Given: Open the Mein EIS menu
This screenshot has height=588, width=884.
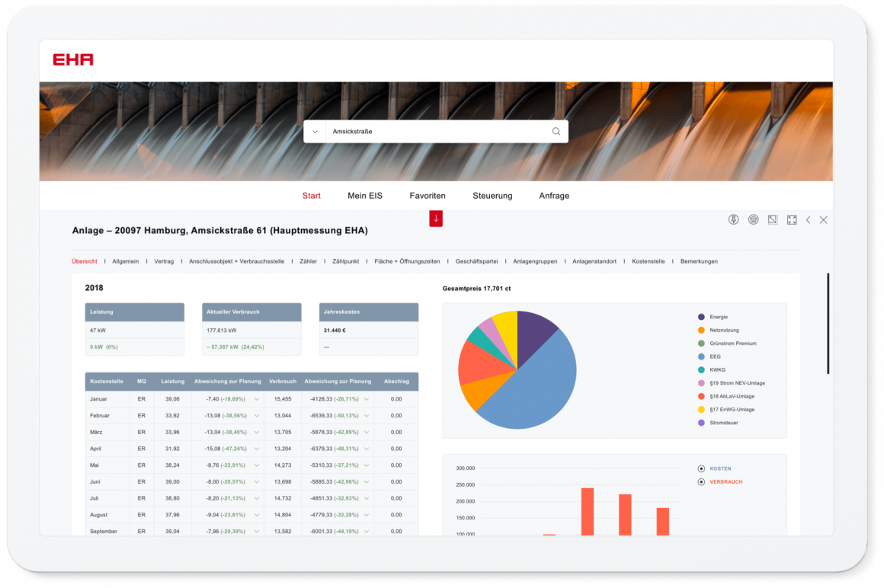Looking at the screenshot, I should (x=365, y=196).
